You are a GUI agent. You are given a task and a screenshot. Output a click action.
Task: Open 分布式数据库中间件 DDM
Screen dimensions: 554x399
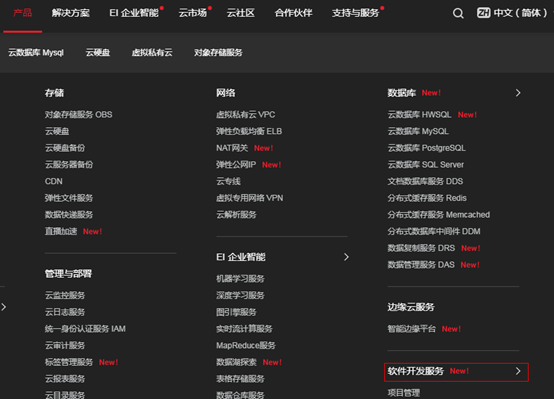[x=434, y=231]
